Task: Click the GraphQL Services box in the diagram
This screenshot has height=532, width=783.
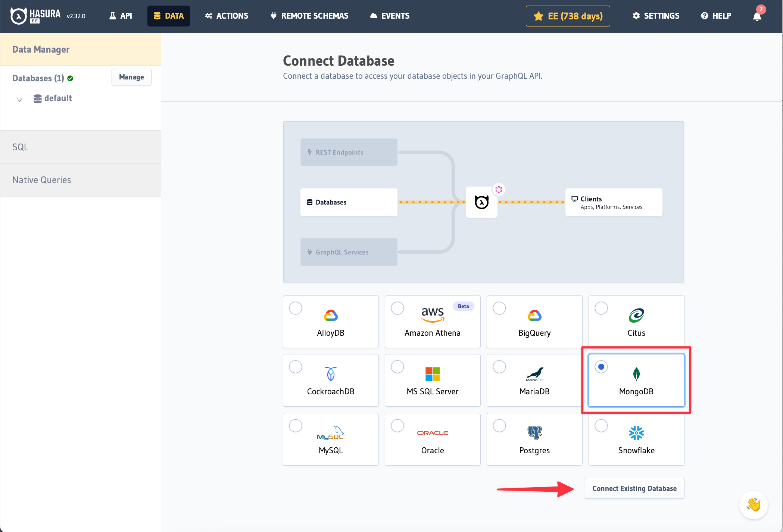Action: tap(349, 252)
